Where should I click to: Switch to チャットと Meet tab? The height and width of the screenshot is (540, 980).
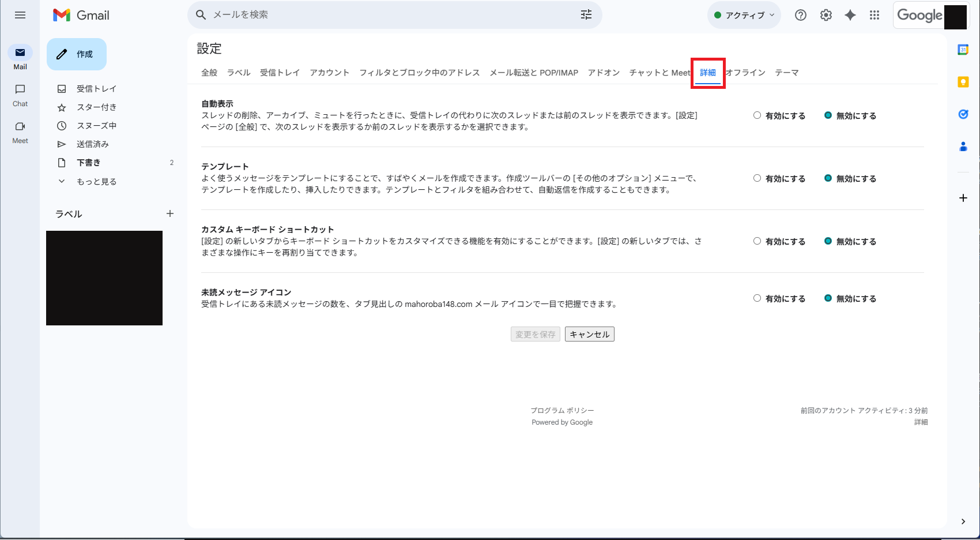(659, 73)
